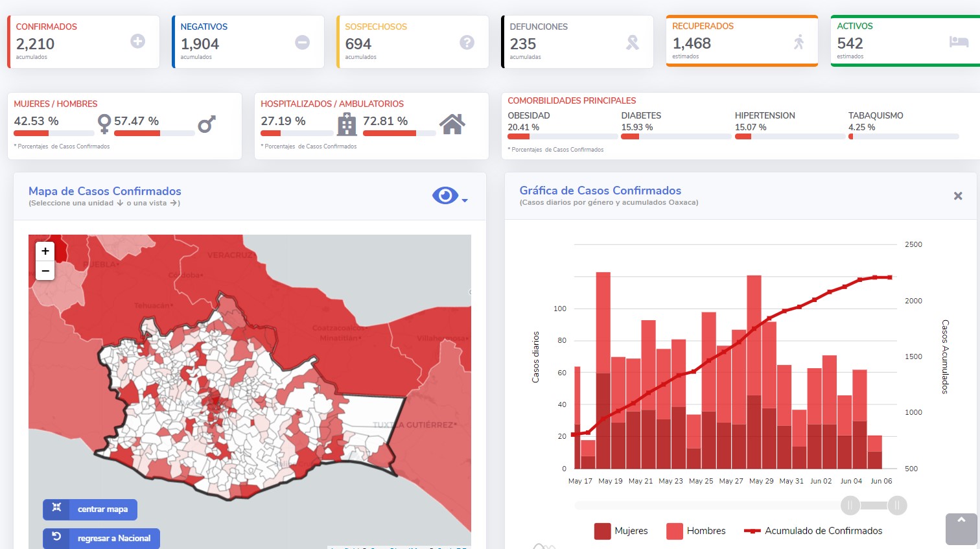The height and width of the screenshot is (549, 980).
Task: Toggle Hombres series in chart legend
Action: tap(696, 531)
